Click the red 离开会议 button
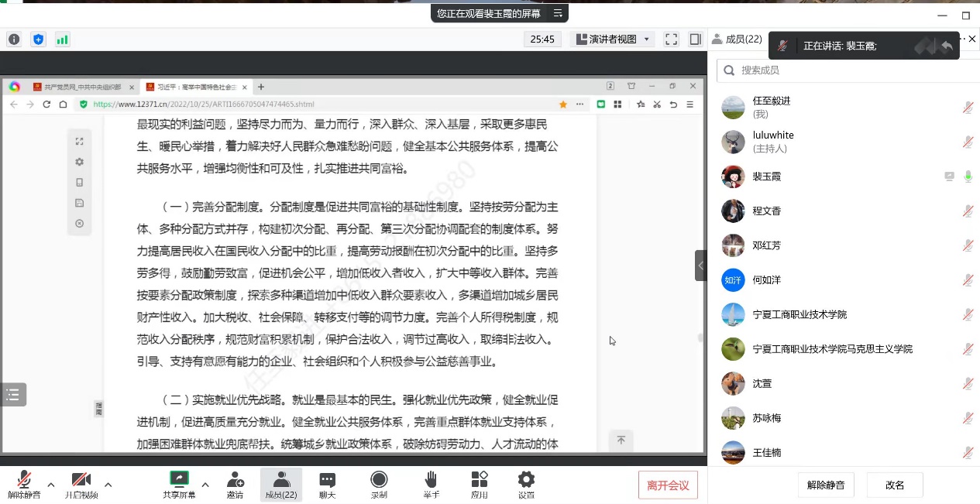This screenshot has height=504, width=980. tap(668, 485)
